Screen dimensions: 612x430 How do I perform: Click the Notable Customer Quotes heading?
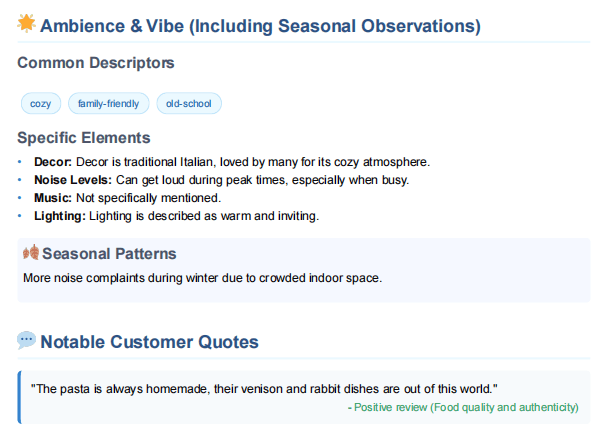[149, 342]
